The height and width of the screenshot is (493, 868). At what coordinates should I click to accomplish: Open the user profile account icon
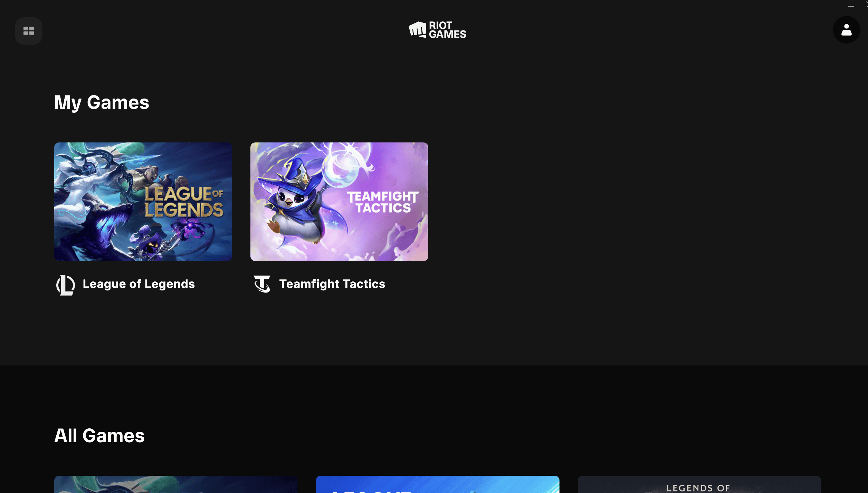pyautogui.click(x=846, y=30)
